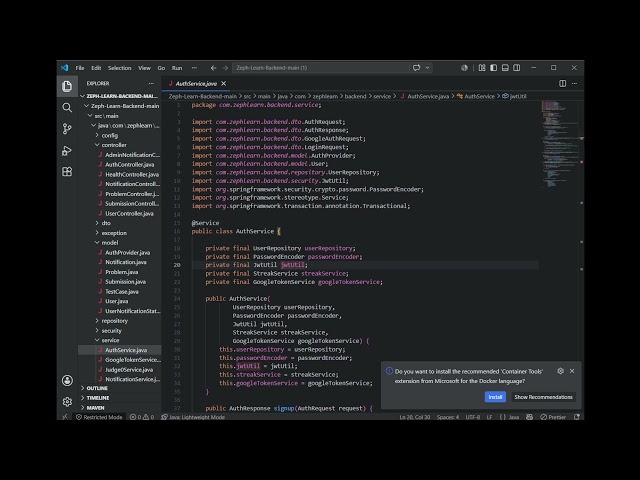Install the Container Tools extension
Viewport: 640px width, 480px height.
tap(495, 397)
